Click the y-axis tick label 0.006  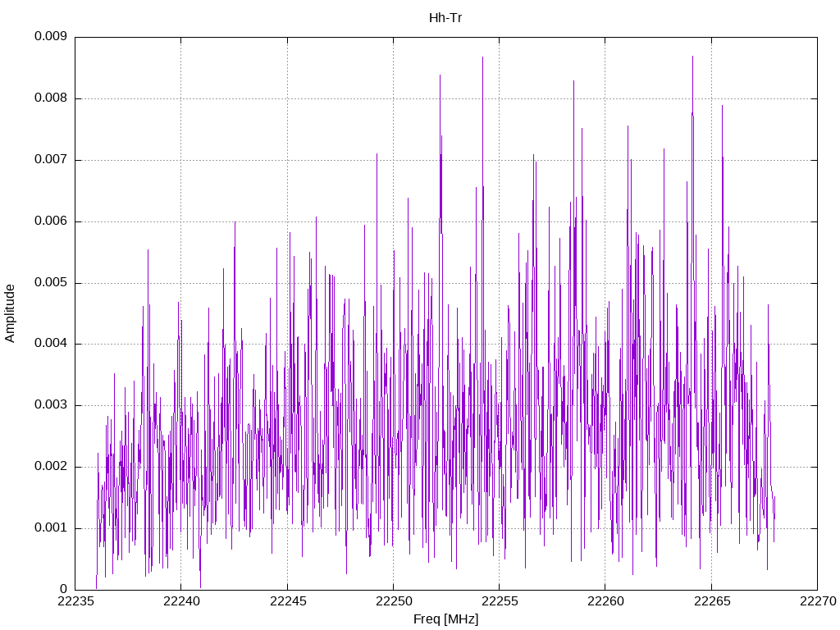pos(51,221)
